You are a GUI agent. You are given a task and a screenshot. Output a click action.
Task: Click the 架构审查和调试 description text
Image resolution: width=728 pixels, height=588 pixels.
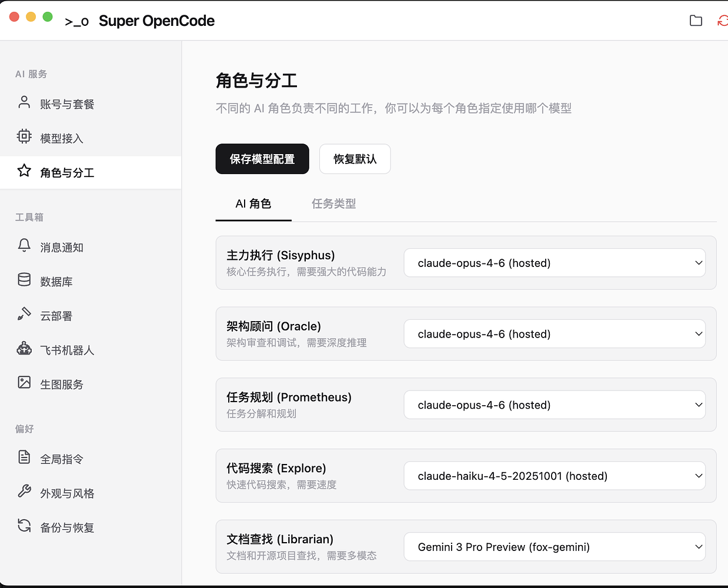[x=296, y=343]
